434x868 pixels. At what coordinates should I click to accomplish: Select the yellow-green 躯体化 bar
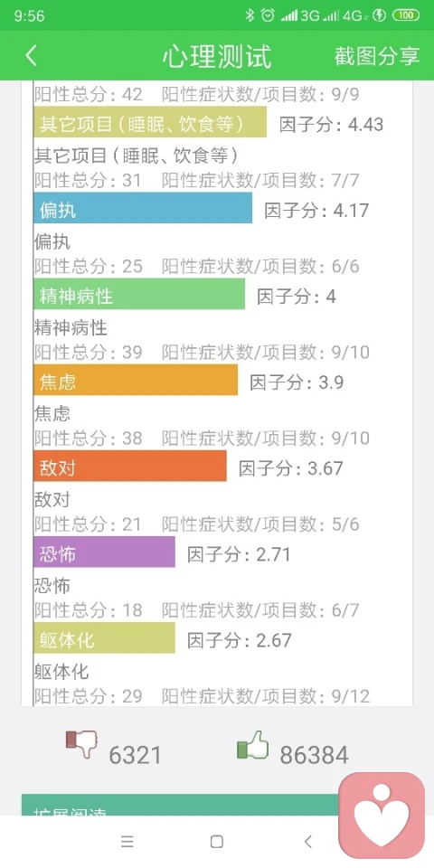coord(104,637)
